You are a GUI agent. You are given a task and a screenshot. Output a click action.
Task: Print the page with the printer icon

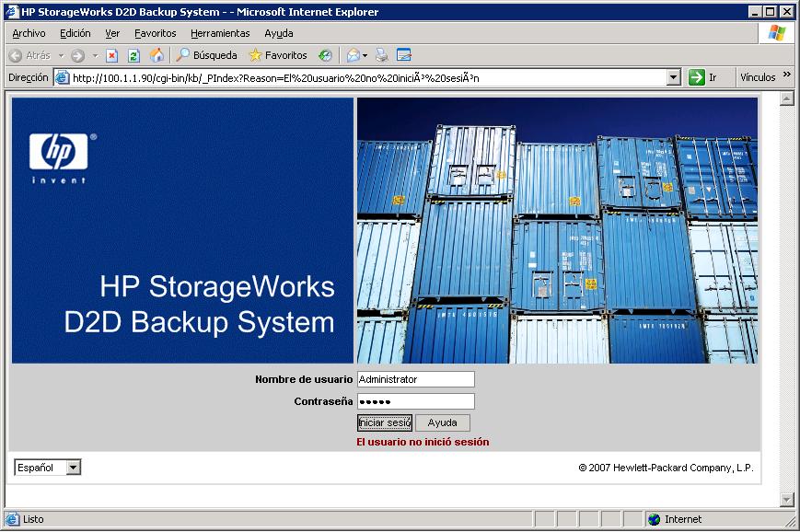(382, 55)
